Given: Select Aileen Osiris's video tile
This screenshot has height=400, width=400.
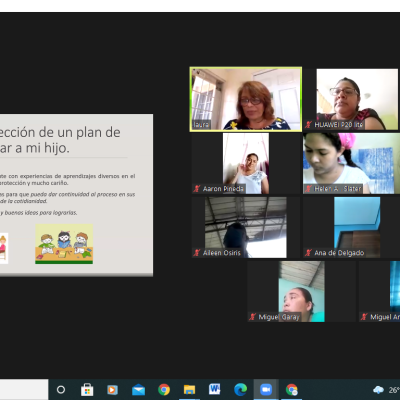Looking at the screenshot, I should (x=246, y=227).
